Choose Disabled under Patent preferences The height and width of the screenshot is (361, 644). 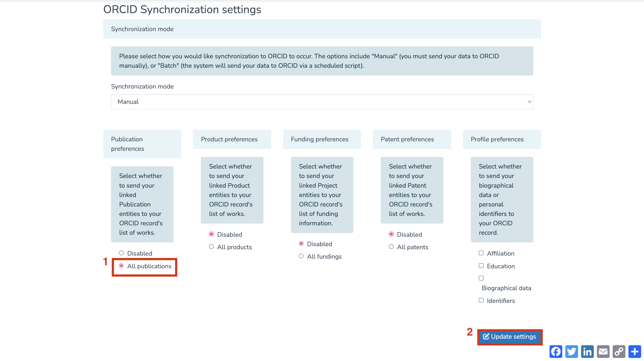tap(391, 234)
